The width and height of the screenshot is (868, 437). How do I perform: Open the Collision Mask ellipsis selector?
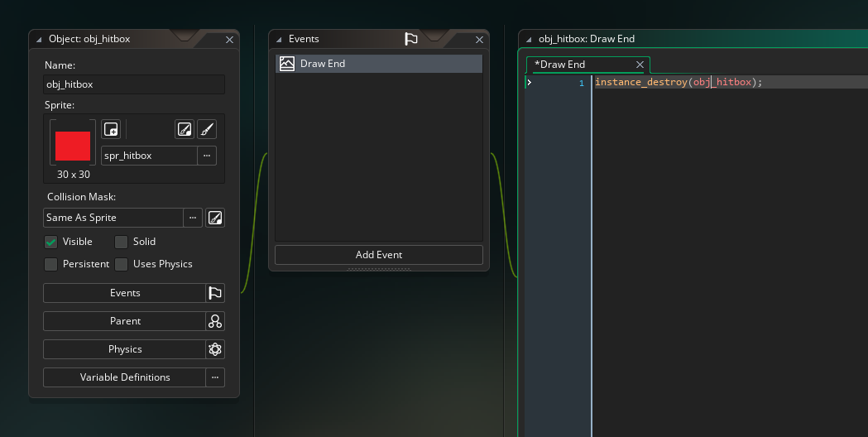[x=193, y=218]
